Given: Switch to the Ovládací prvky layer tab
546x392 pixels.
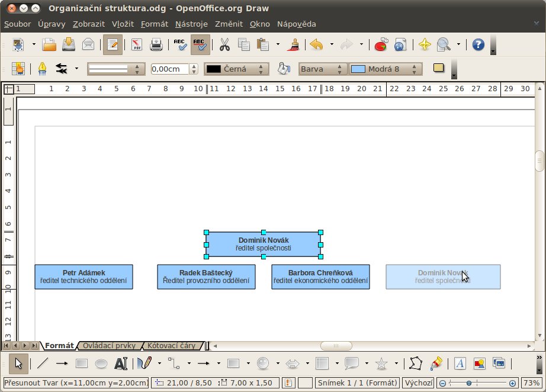Looking at the screenshot, I should (109, 345).
